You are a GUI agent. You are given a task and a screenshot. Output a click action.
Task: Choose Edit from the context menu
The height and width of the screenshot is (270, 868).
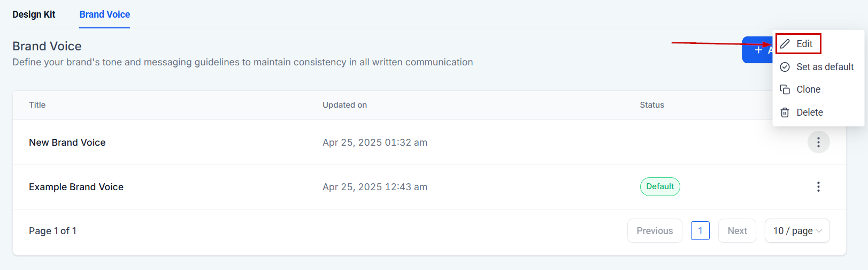click(804, 44)
